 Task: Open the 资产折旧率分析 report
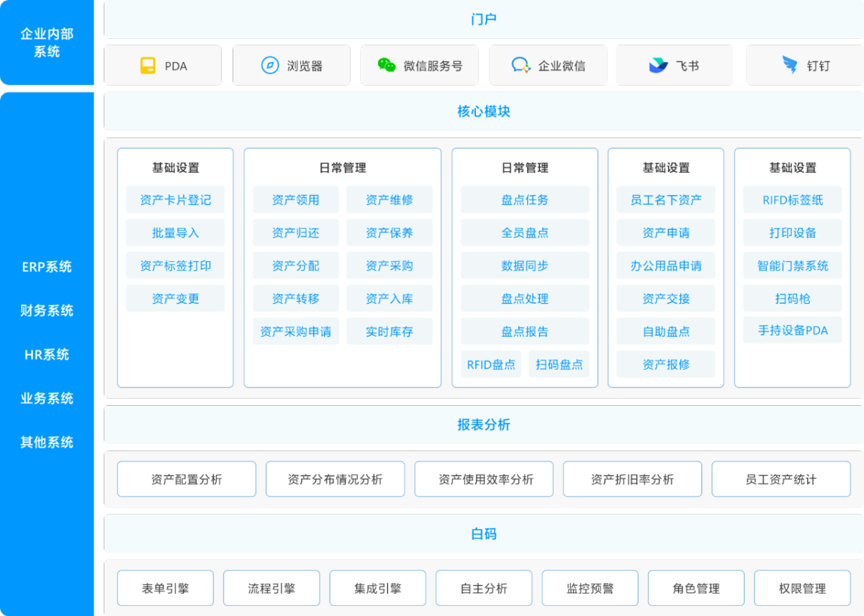(x=632, y=479)
